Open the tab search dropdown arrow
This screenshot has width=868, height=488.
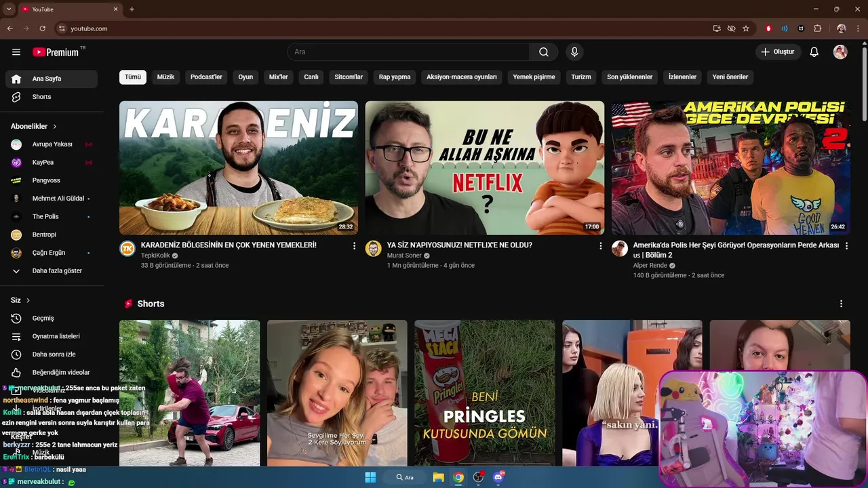pyautogui.click(x=9, y=9)
